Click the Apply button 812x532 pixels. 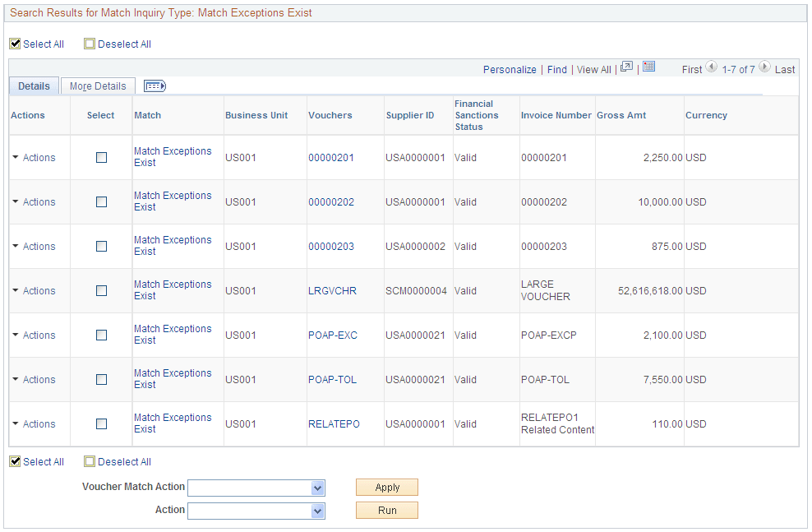pyautogui.click(x=386, y=487)
